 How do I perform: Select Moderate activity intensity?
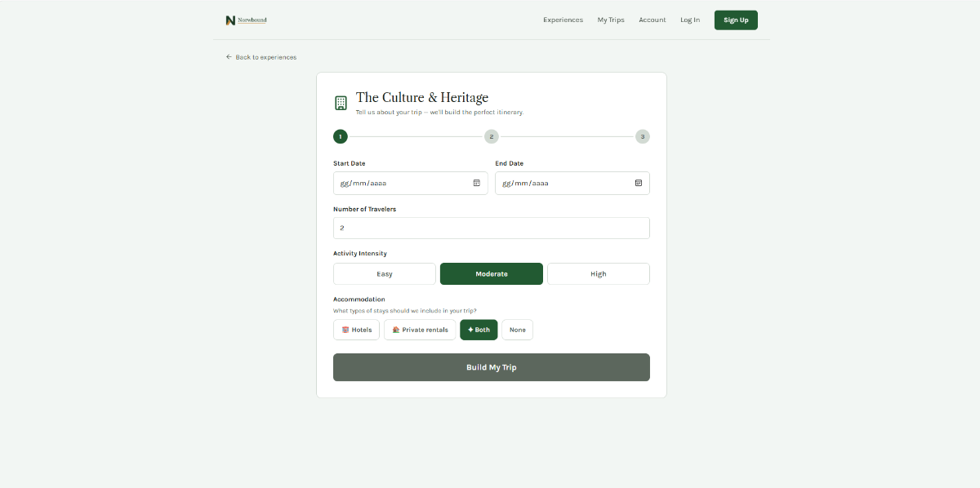tap(492, 274)
